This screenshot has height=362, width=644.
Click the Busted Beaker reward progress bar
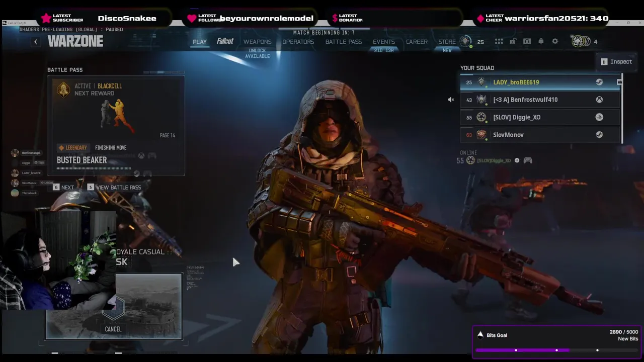pyautogui.click(x=94, y=168)
